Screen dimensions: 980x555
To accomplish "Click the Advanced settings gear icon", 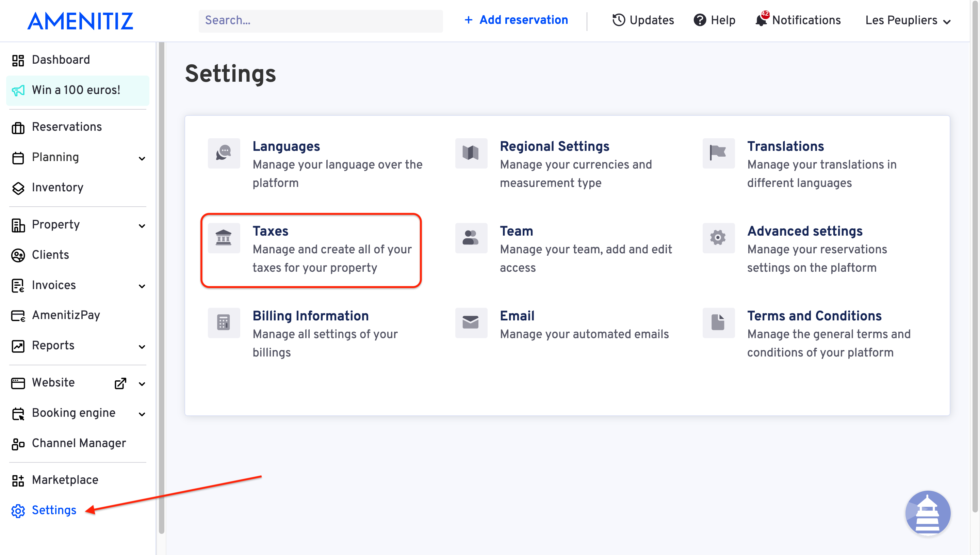I will [718, 237].
